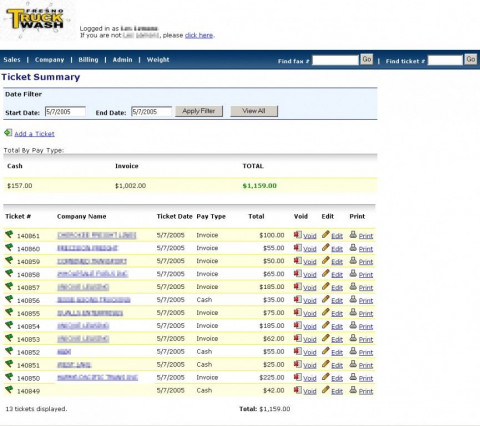
Task: Focus the End Date input field
Action: pos(152,112)
